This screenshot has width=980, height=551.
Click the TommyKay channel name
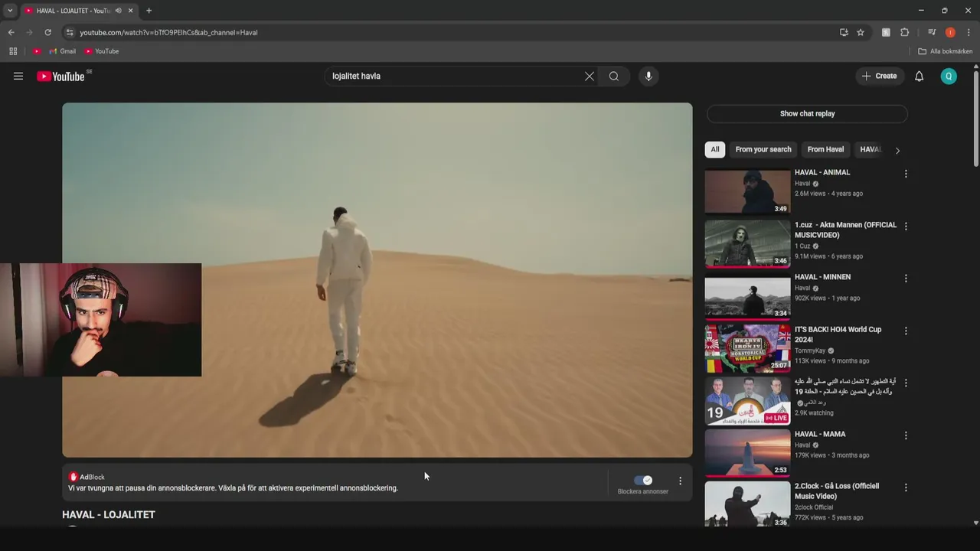810,350
